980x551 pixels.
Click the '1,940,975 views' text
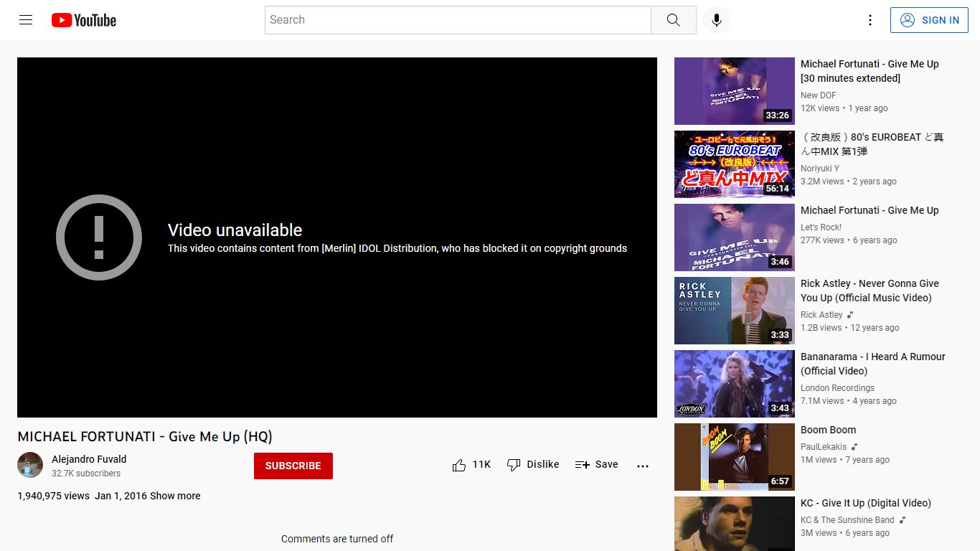(54, 496)
